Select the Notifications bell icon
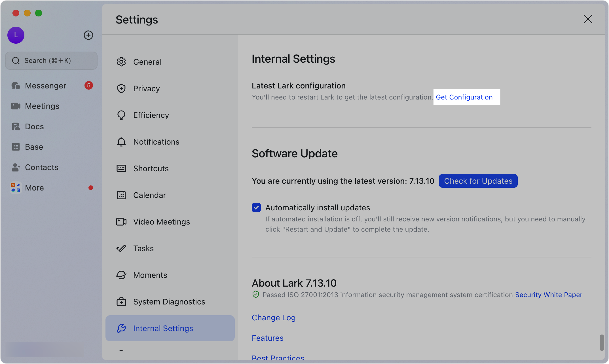 [121, 142]
